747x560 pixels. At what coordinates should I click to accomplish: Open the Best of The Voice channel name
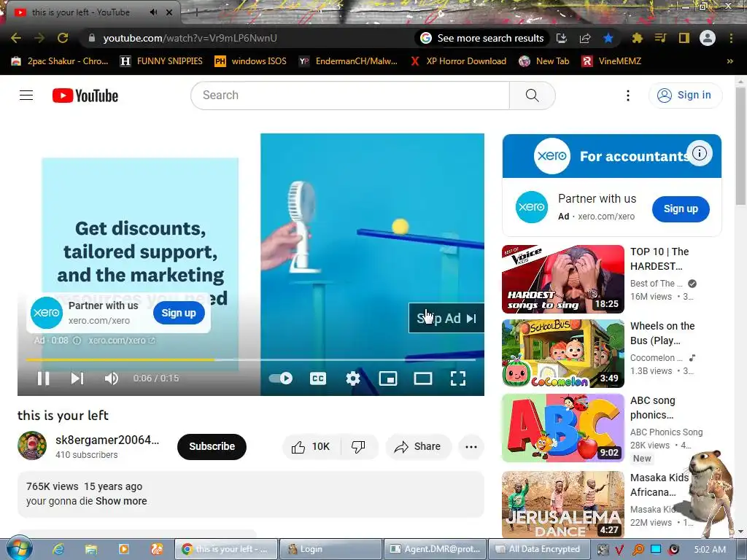[656, 284]
